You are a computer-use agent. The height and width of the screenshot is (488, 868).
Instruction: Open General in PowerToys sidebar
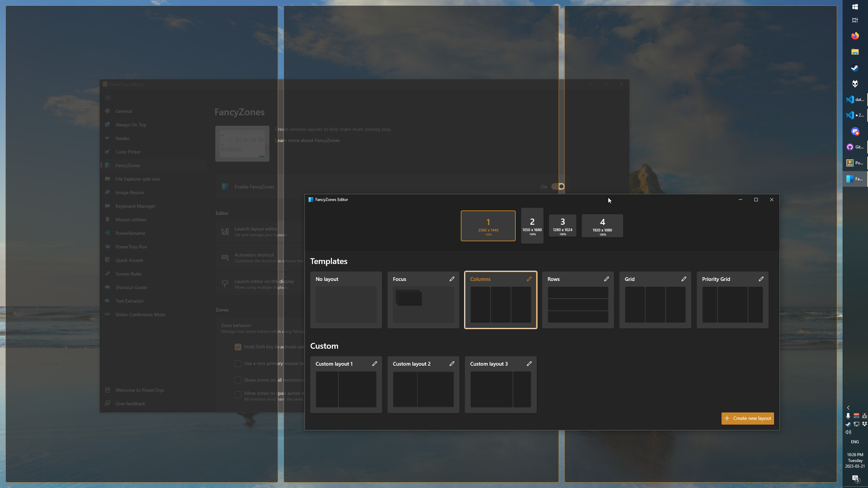tap(154, 111)
